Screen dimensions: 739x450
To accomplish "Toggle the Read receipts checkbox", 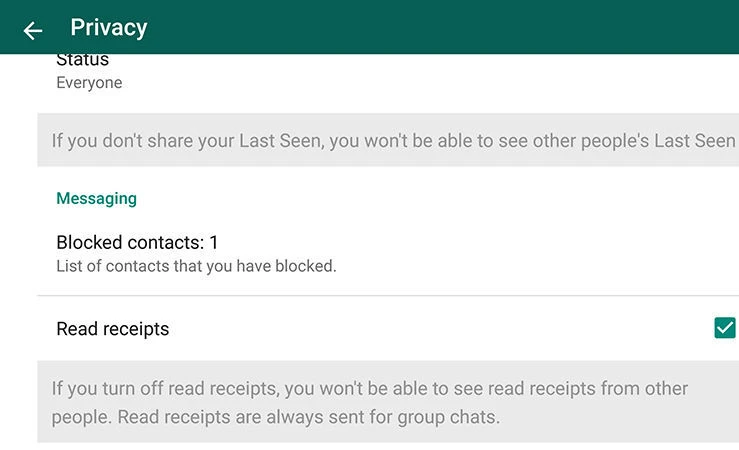I will click(x=725, y=328).
